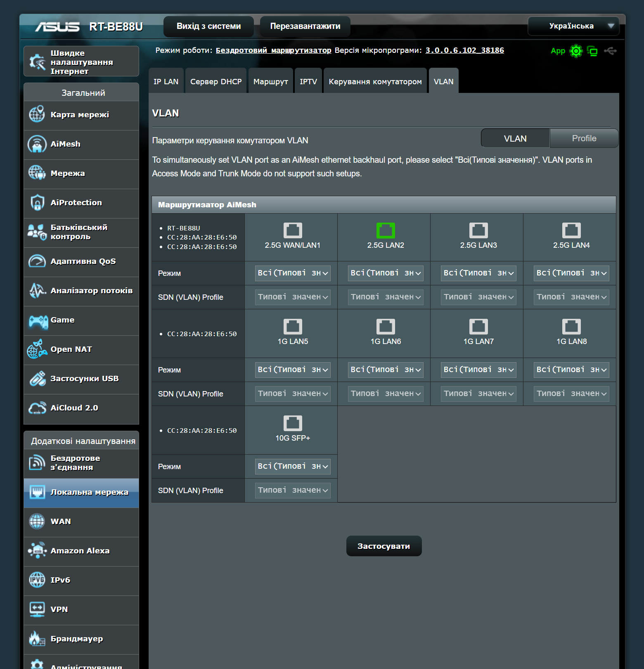Viewport: 644px width, 669px height.
Task: Click the USB status icon in header
Action: click(610, 51)
